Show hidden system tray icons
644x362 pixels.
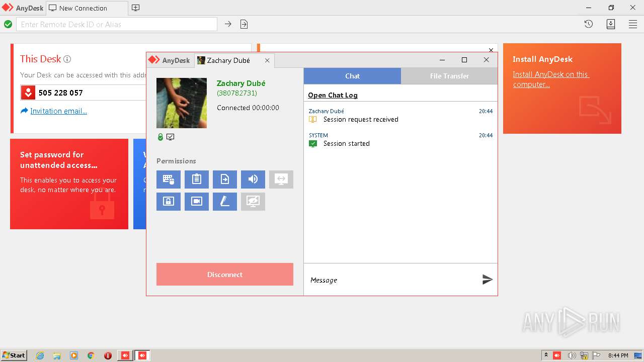pyautogui.click(x=546, y=355)
